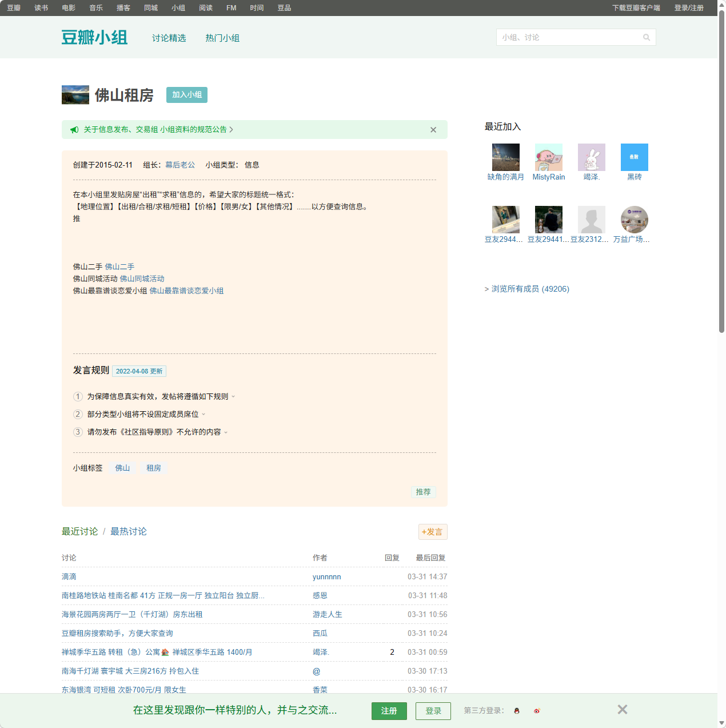Click the 豆瓣小组 logo

coord(94,37)
